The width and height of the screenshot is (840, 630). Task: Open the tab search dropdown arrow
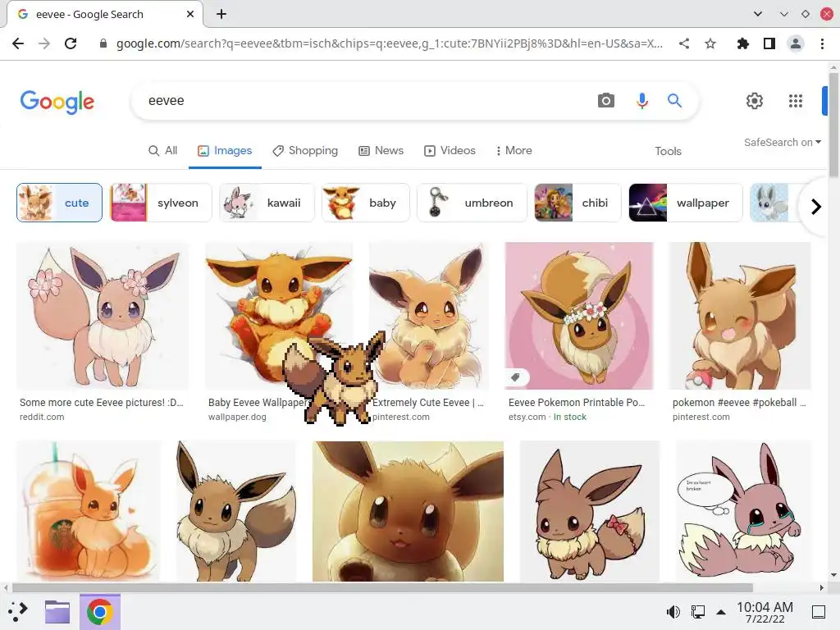[757, 14]
